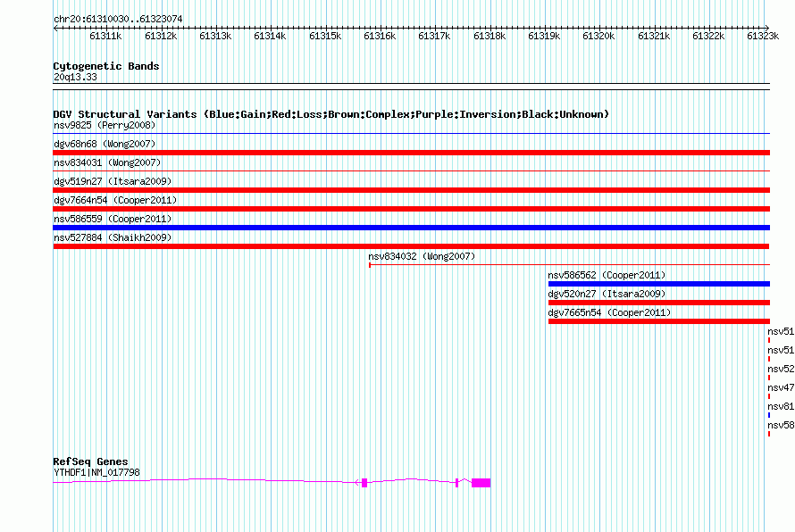Image resolution: width=795 pixels, height=532 pixels.
Task: Click the thin red nsv834032 variant line
Action: 569,264
